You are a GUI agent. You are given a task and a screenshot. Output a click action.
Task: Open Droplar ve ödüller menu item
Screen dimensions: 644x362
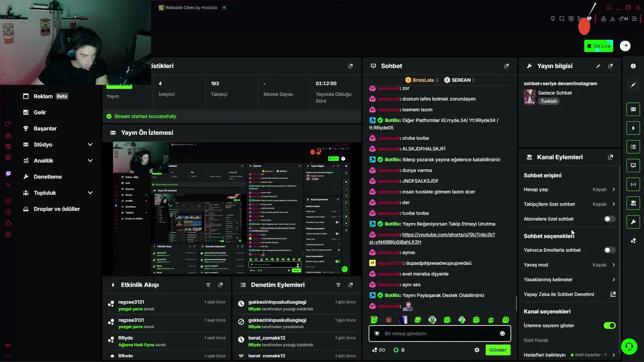coord(50,209)
